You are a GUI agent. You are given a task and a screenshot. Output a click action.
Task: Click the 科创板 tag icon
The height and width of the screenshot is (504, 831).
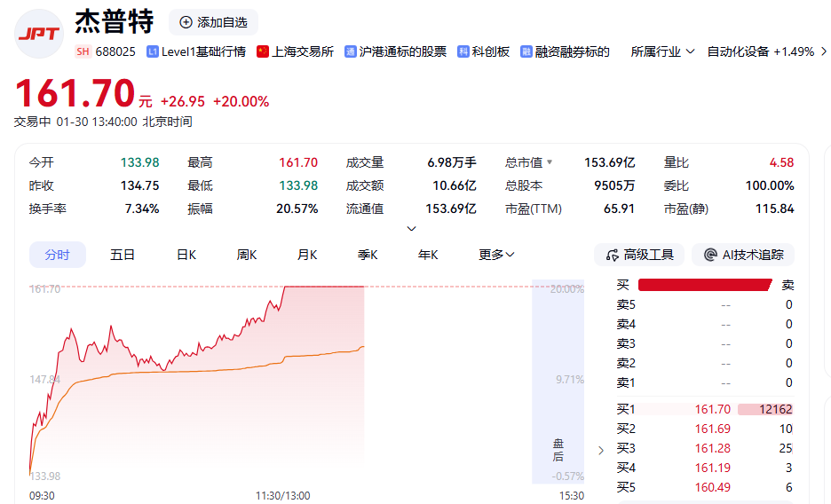(463, 51)
